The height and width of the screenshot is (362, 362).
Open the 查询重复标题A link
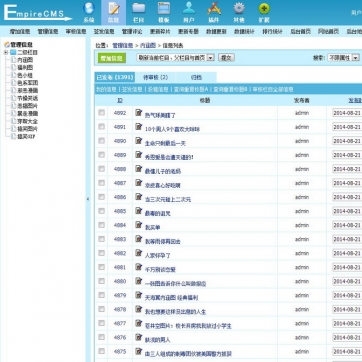tap(191, 89)
